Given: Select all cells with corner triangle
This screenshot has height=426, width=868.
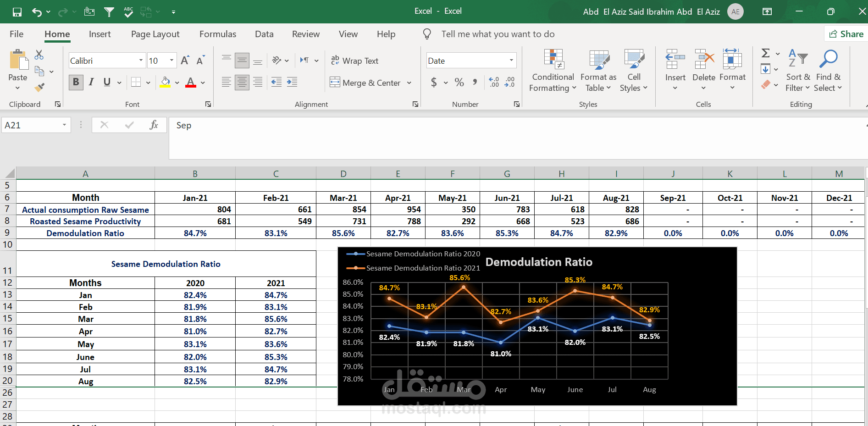Looking at the screenshot, I should tap(10, 173).
